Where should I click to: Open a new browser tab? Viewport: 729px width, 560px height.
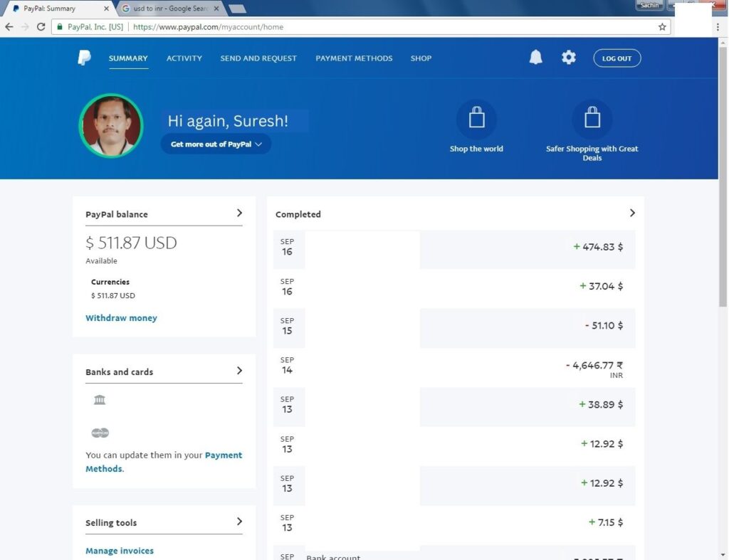(x=238, y=9)
